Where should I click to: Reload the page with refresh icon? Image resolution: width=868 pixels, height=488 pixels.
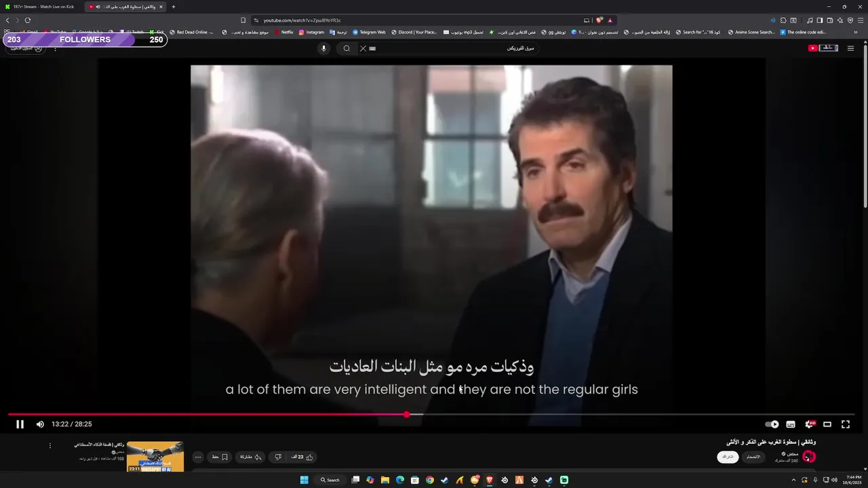[x=28, y=20]
